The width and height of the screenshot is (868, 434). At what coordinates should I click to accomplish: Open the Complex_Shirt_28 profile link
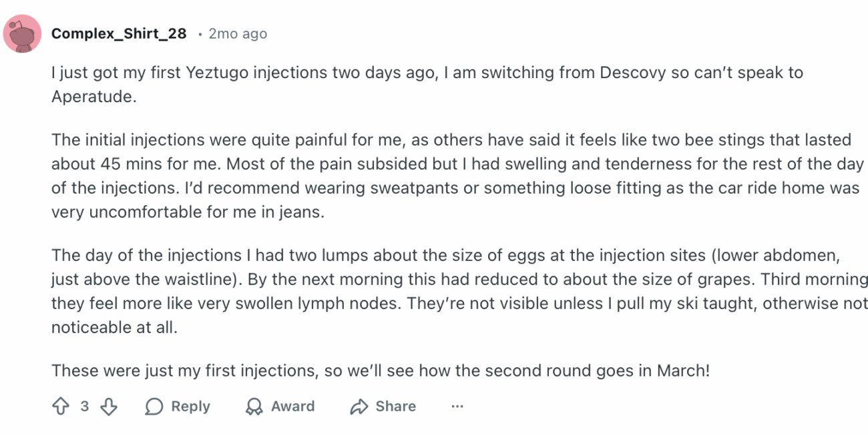point(119,33)
